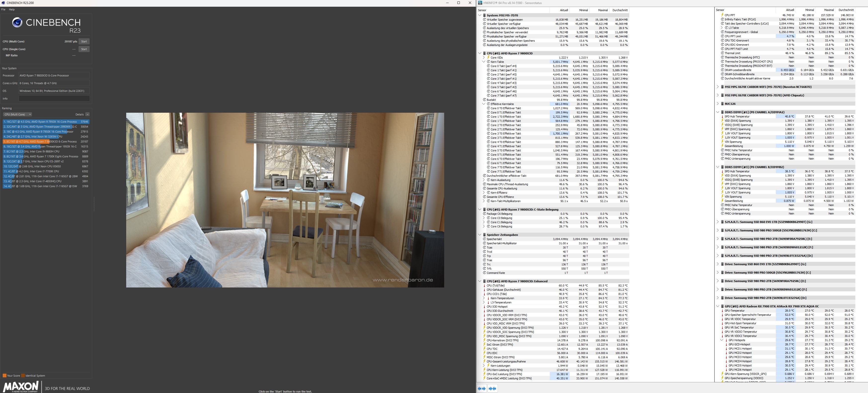Click lightning icon beside CPU PPT row
The image size is (868, 393).
click(x=722, y=15)
